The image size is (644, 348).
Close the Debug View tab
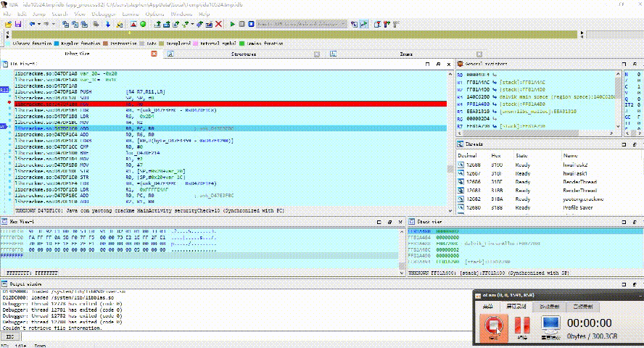point(153,54)
